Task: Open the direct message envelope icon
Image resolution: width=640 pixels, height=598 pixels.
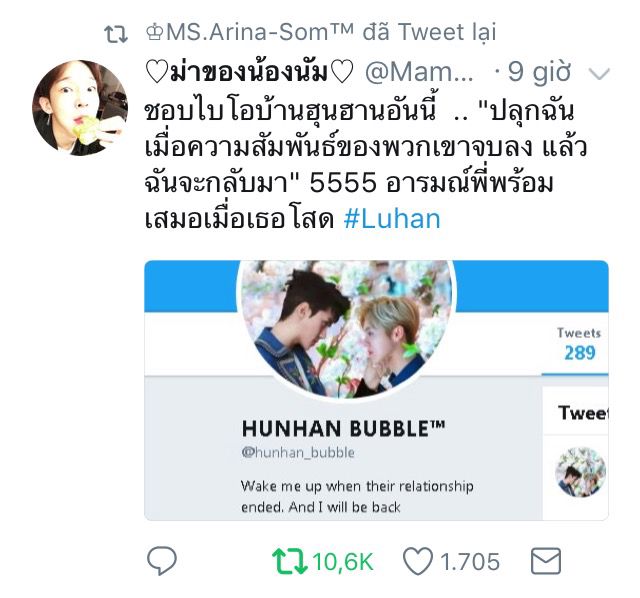Action: [546, 561]
